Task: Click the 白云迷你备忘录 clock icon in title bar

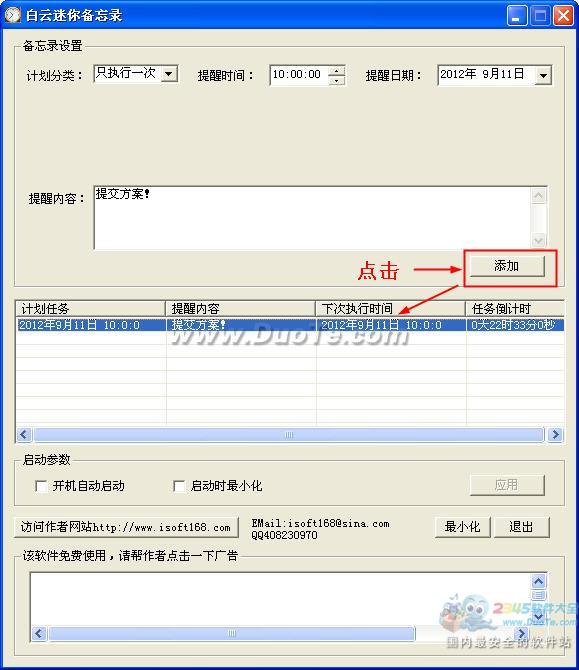Action: [12, 15]
